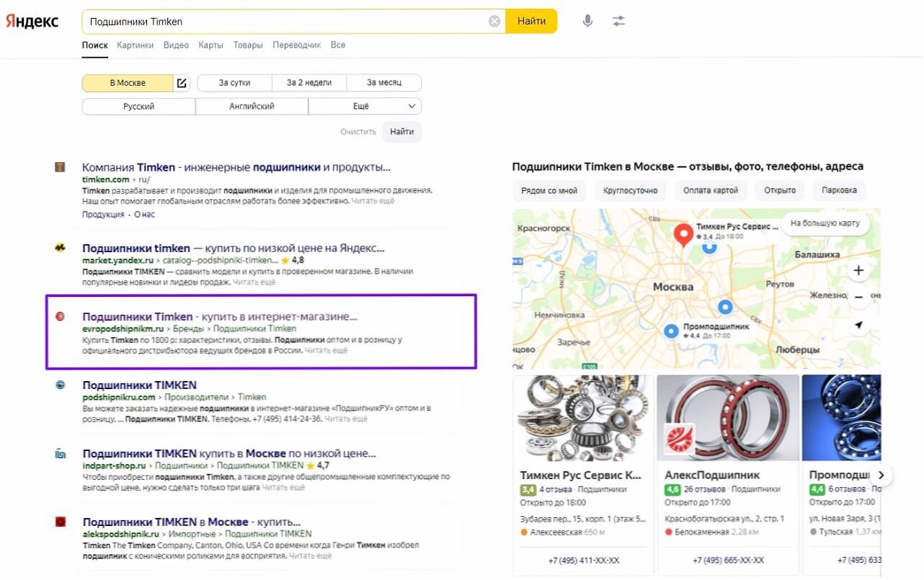Open На большую карту link

pos(825,223)
